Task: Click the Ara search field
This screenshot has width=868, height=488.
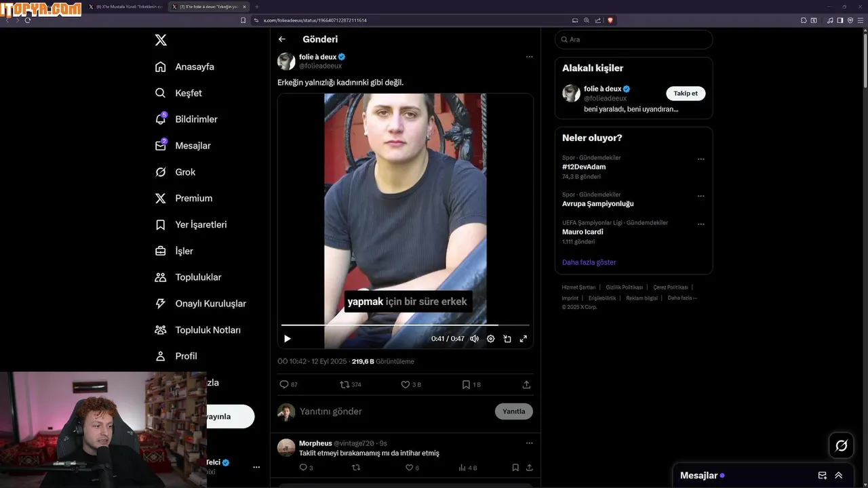Action: (x=634, y=39)
